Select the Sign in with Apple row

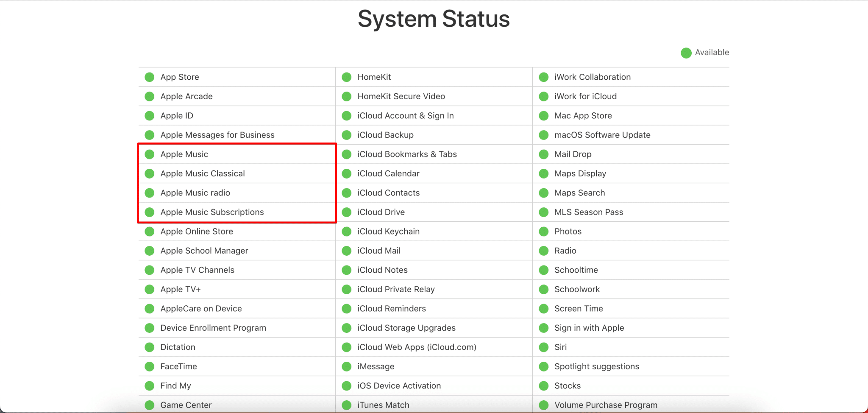point(631,328)
